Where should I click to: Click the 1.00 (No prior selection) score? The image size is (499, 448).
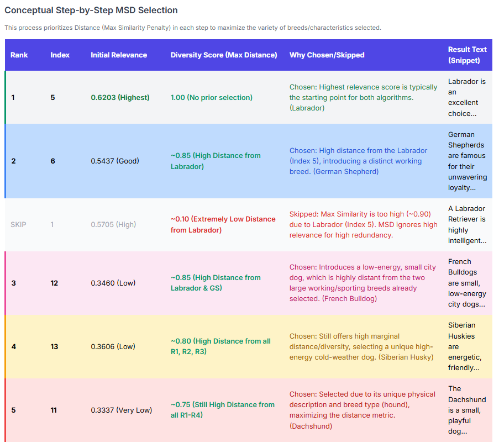click(211, 97)
